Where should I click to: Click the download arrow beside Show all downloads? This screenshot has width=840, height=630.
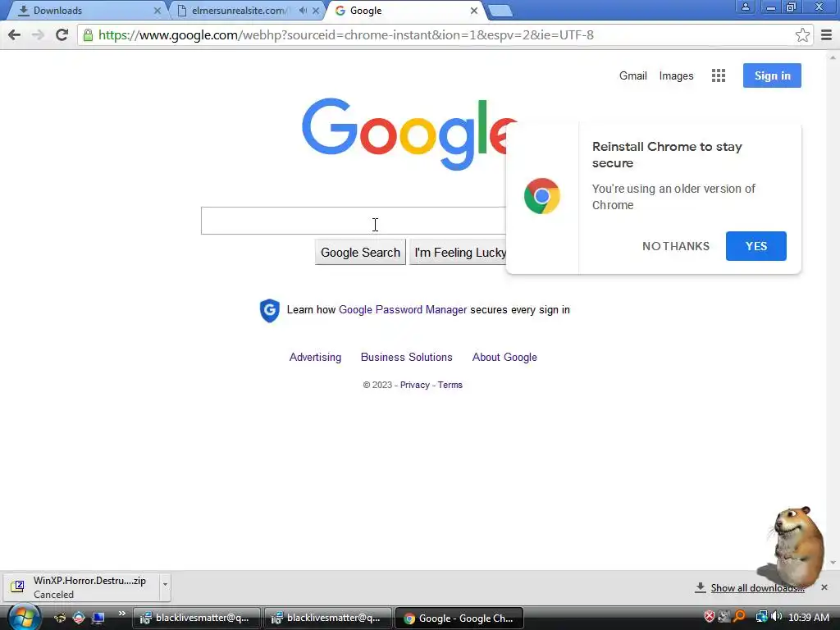(700, 587)
